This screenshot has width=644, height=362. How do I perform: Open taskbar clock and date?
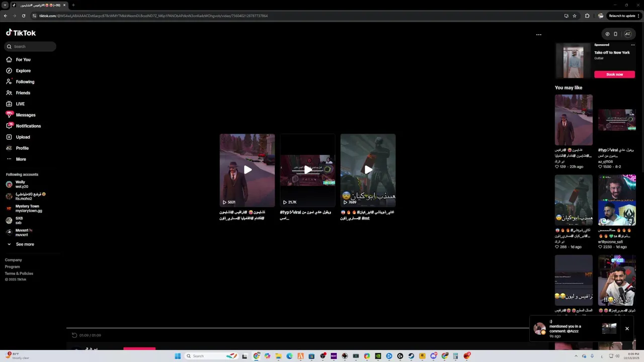pyautogui.click(x=632, y=356)
